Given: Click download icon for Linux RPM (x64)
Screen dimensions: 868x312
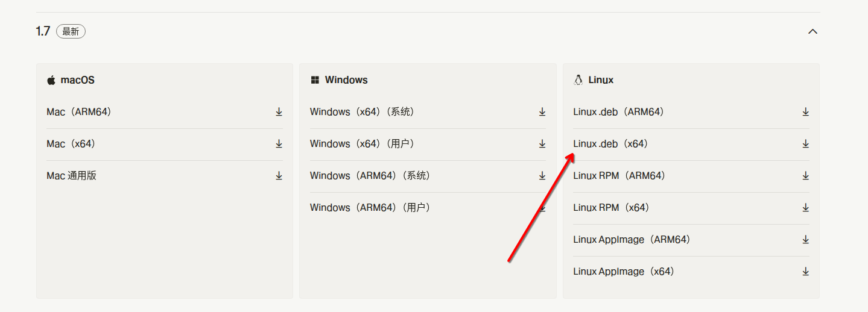Looking at the screenshot, I should [x=805, y=208].
